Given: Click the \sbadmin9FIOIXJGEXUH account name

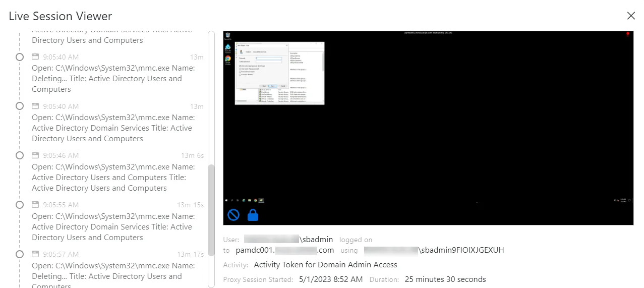Looking at the screenshot, I should (461, 250).
